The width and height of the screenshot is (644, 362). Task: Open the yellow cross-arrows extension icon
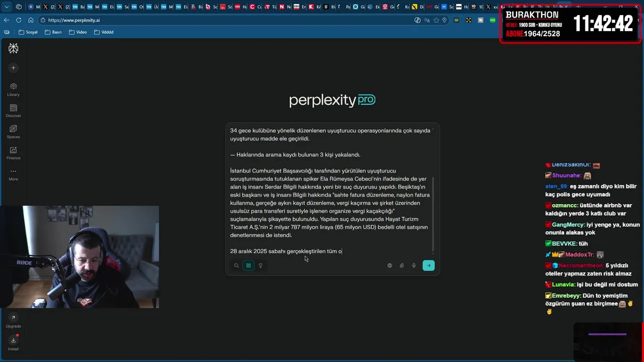pyautogui.click(x=468, y=20)
